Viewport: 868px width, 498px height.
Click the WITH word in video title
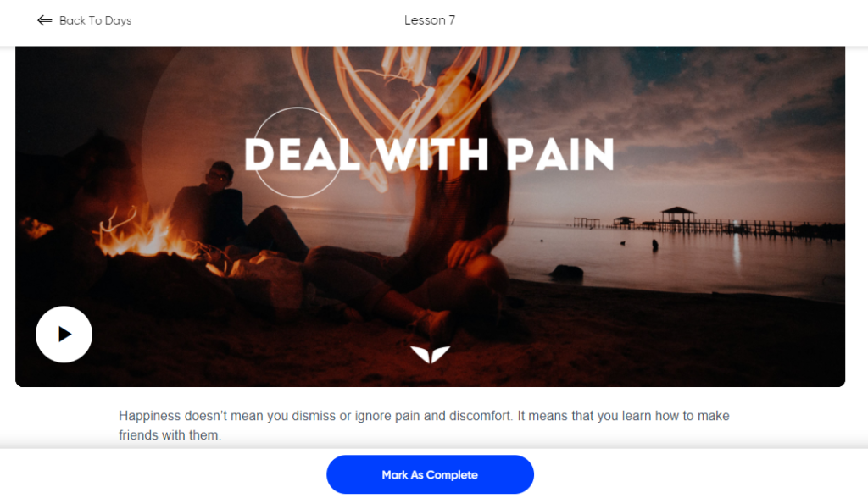[432, 154]
